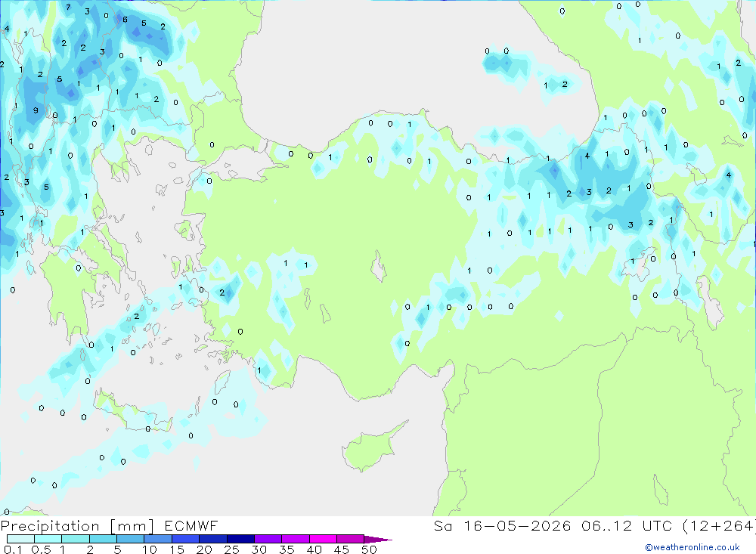Click the 20–25 mm navy legend swatch
The image size is (756, 554).
coord(213,539)
